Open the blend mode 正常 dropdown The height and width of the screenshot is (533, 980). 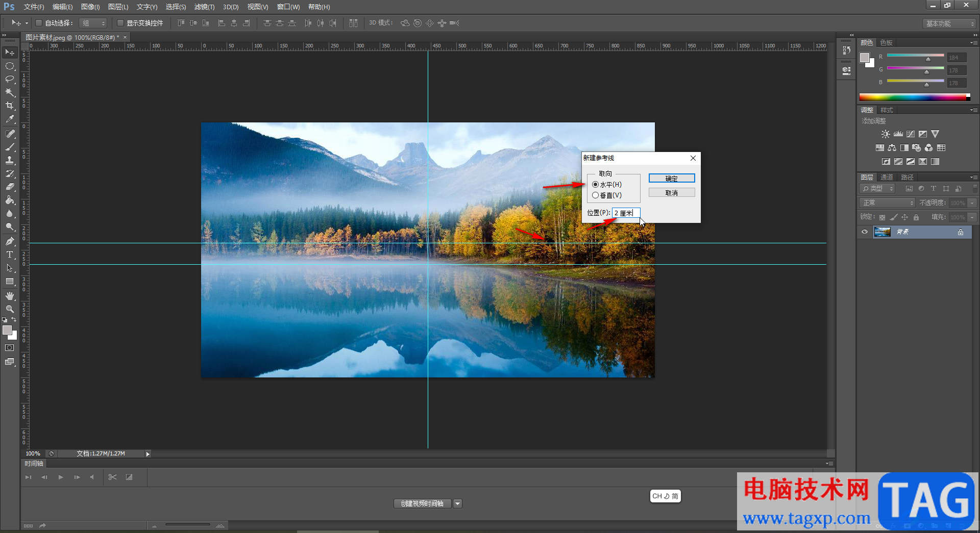tap(888, 203)
